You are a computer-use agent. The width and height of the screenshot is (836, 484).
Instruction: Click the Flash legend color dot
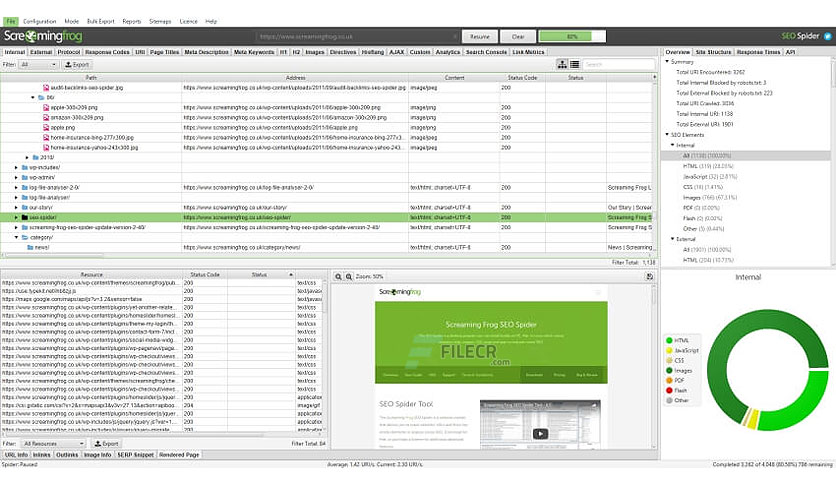coord(669,390)
